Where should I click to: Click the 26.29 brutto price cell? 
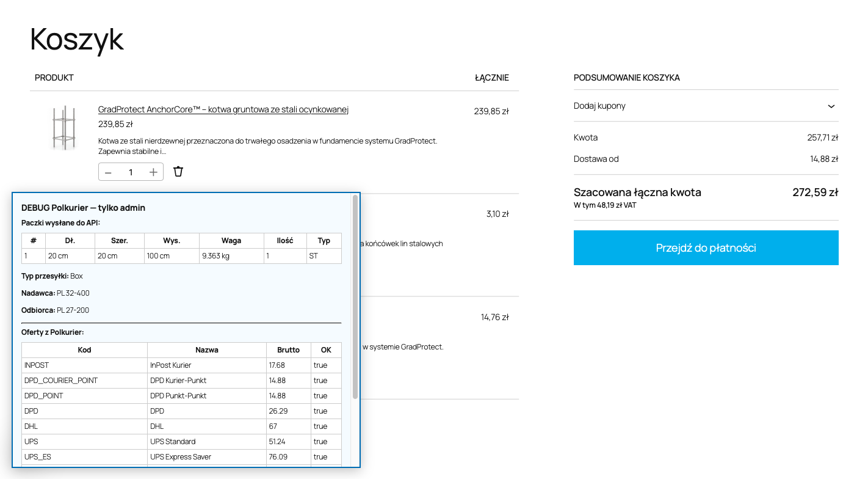(x=289, y=411)
